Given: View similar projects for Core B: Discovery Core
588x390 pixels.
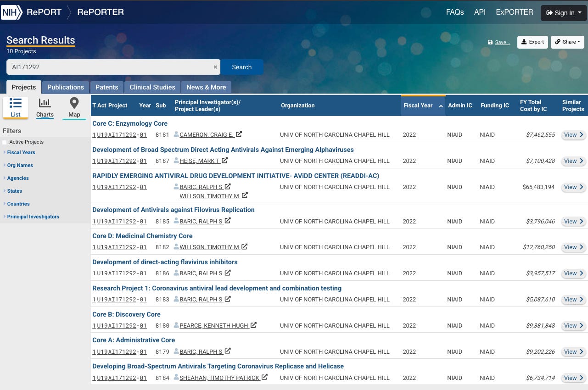Looking at the screenshot, I should pos(574,326).
